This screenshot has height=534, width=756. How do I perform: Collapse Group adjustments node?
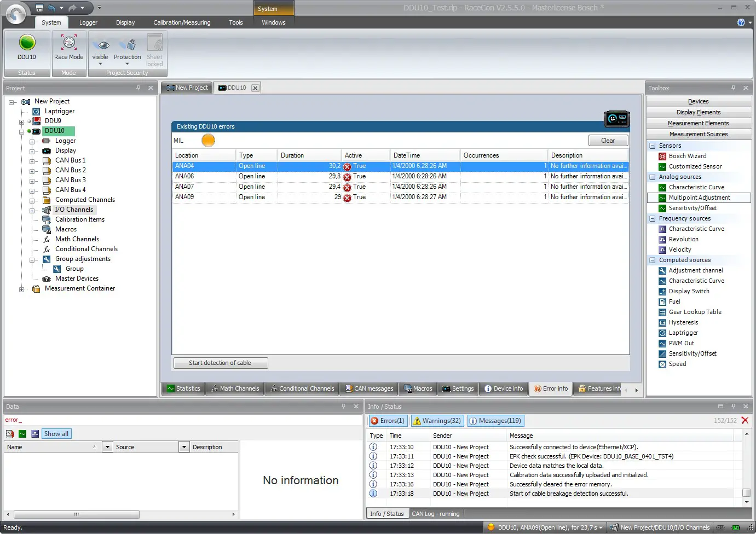click(32, 259)
